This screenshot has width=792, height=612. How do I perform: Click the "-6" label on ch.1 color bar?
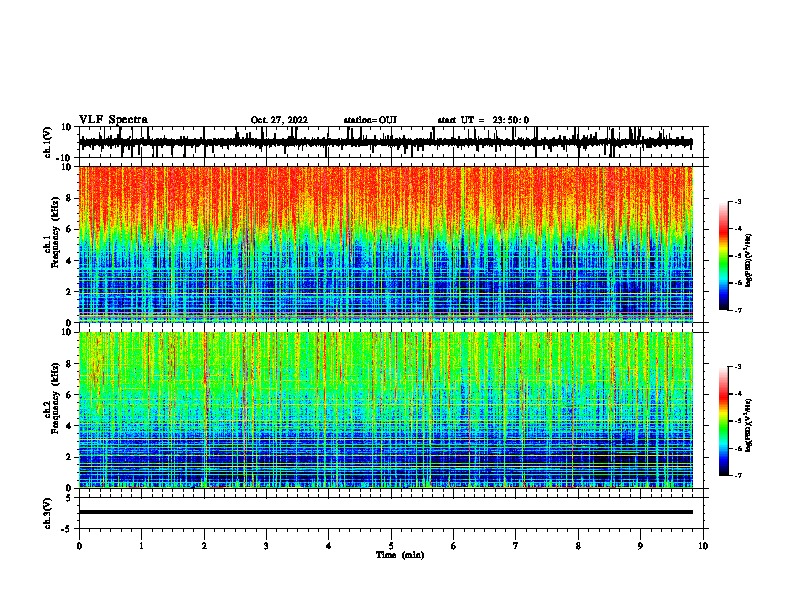(x=738, y=283)
